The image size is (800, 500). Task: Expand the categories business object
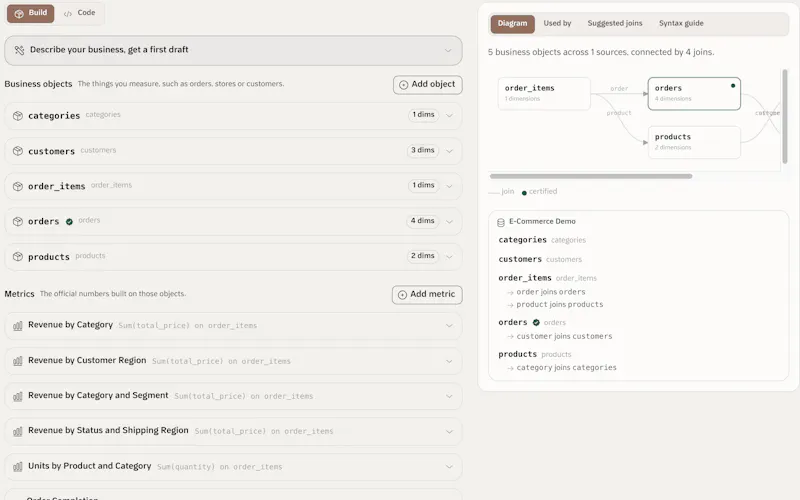point(449,115)
